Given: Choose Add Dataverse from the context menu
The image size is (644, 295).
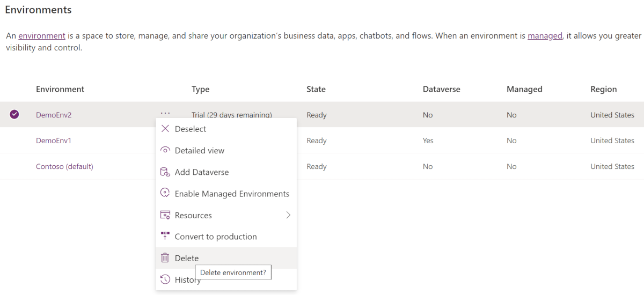Looking at the screenshot, I should (x=202, y=172).
